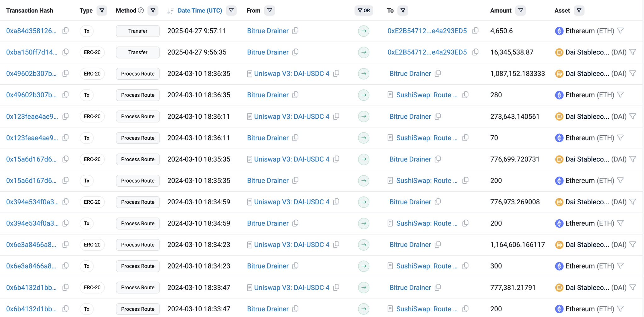Click Process Route badge in 280 ETH row

138,95
